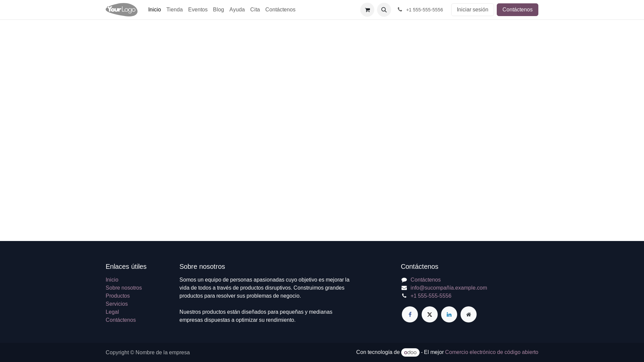644x362 pixels.
Task: Open the shopping cart icon
Action: click(x=367, y=10)
